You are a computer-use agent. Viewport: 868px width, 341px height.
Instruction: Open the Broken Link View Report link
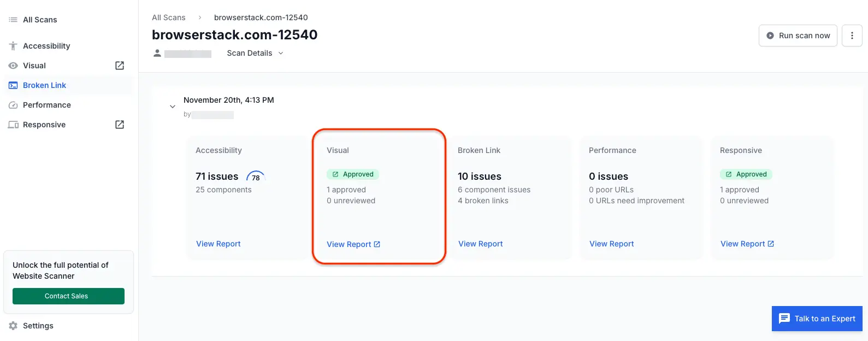[480, 244]
